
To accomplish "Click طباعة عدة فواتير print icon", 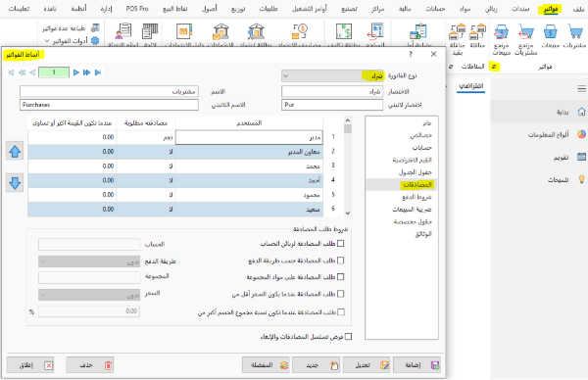I will pos(96,28).
